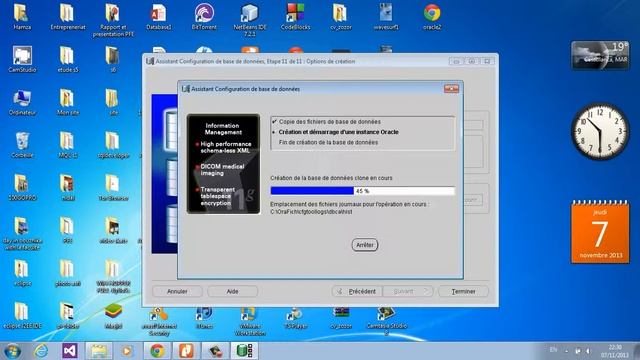The width and height of the screenshot is (640, 360).
Task: Click the Arrêter button in progress dialog
Action: [364, 245]
